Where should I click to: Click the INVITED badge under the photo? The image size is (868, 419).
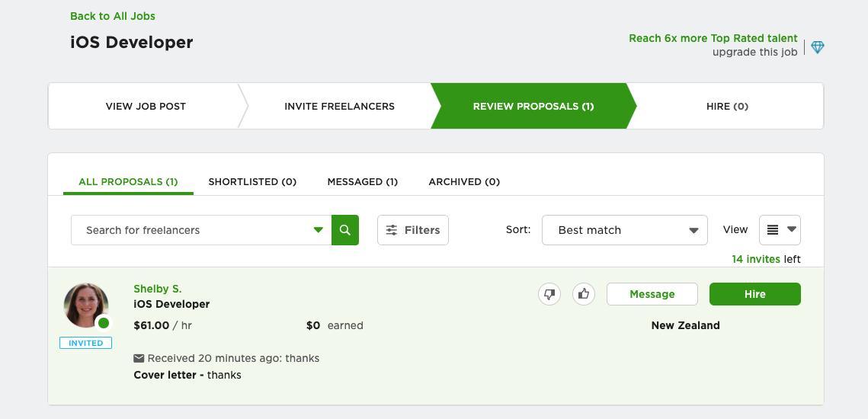coord(86,343)
